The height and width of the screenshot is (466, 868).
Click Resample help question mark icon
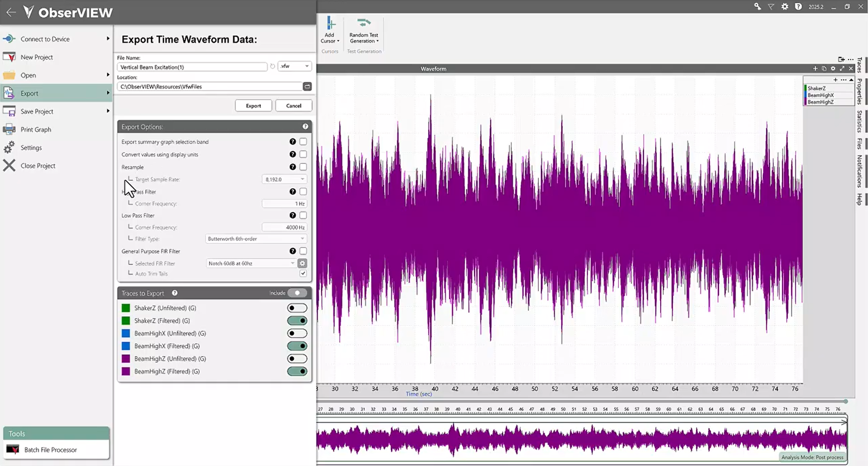(x=292, y=167)
